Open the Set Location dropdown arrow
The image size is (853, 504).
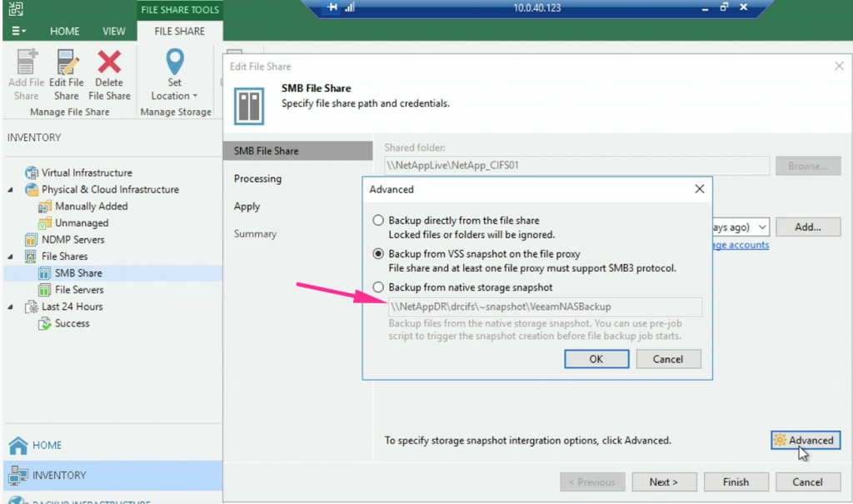click(195, 97)
